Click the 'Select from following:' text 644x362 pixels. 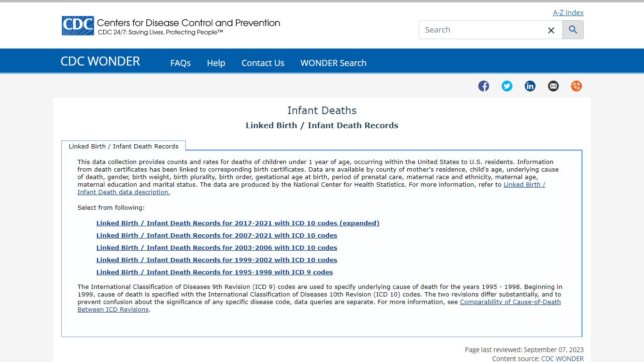point(111,207)
